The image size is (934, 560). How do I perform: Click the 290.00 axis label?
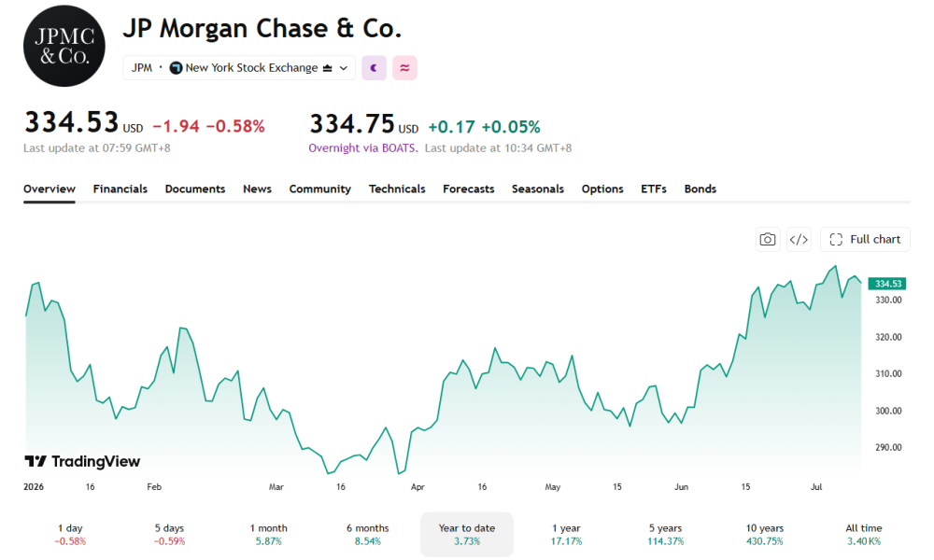tap(888, 447)
